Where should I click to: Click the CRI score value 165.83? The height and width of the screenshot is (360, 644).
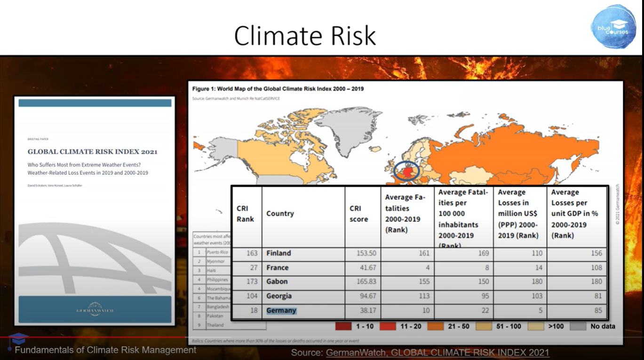tap(366, 282)
